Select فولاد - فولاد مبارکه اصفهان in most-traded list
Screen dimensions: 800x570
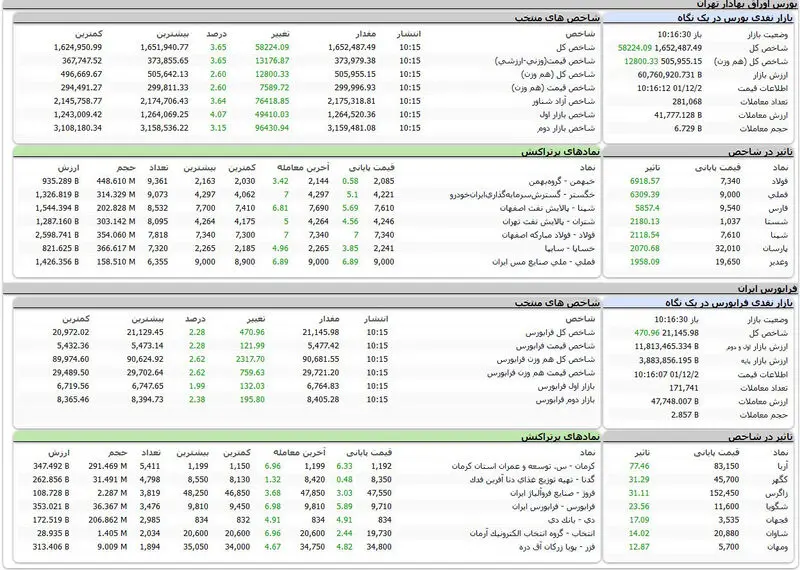pyautogui.click(x=548, y=235)
